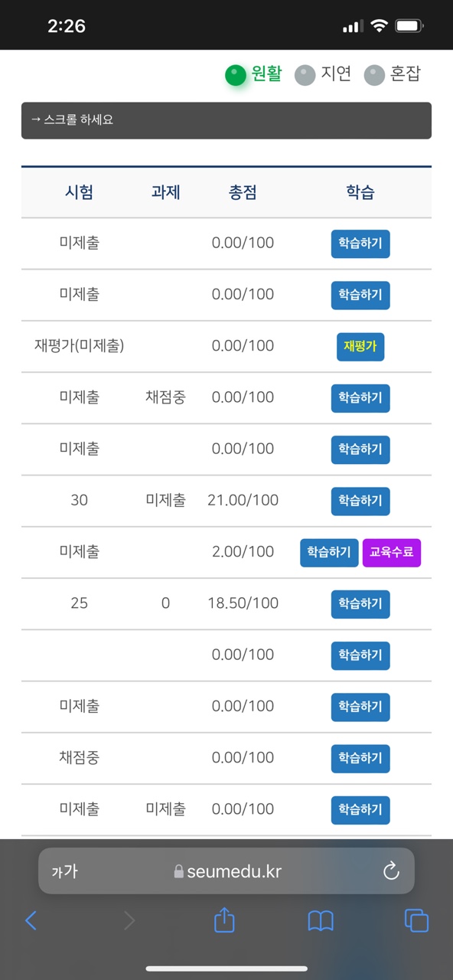
Task: Tap the address bar showing seumedu.kr
Action: point(226,871)
